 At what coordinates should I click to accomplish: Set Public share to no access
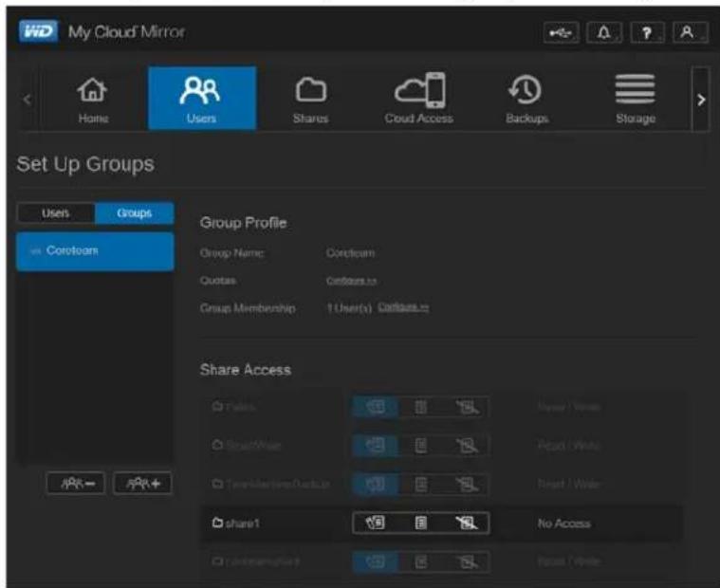[466, 407]
